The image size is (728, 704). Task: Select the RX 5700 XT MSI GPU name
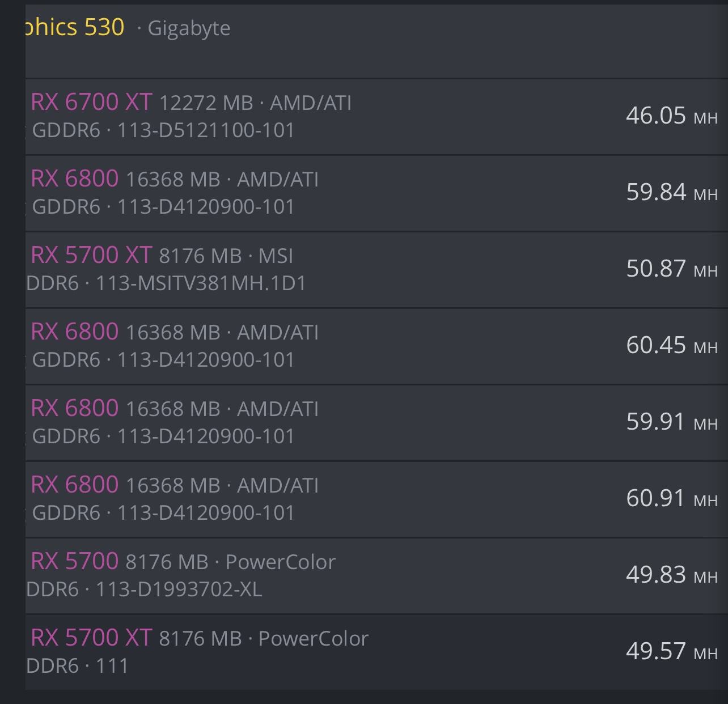(91, 255)
